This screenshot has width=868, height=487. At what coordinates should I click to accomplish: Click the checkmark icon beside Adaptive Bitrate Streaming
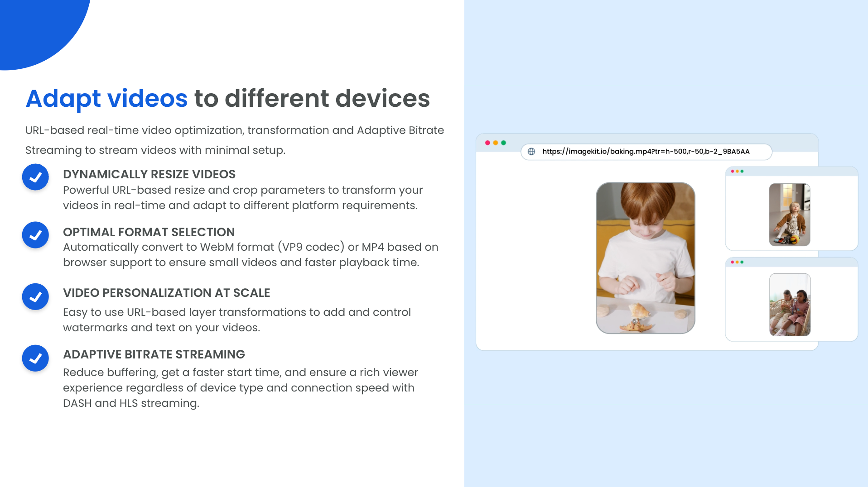(x=35, y=358)
